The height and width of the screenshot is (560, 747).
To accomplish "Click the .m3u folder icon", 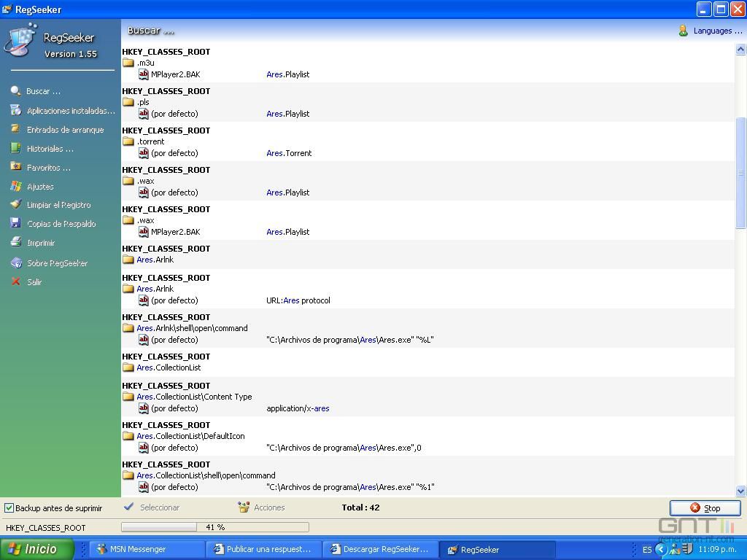I will 128,63.
